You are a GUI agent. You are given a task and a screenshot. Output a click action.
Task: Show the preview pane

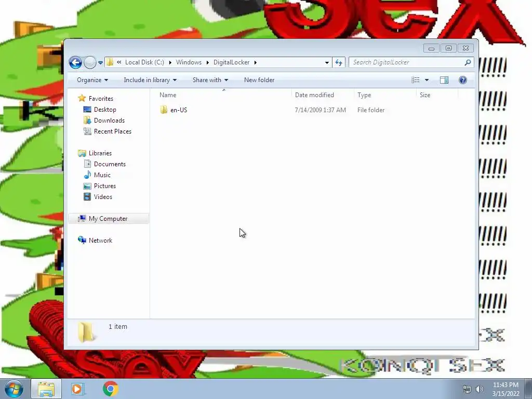coord(444,80)
